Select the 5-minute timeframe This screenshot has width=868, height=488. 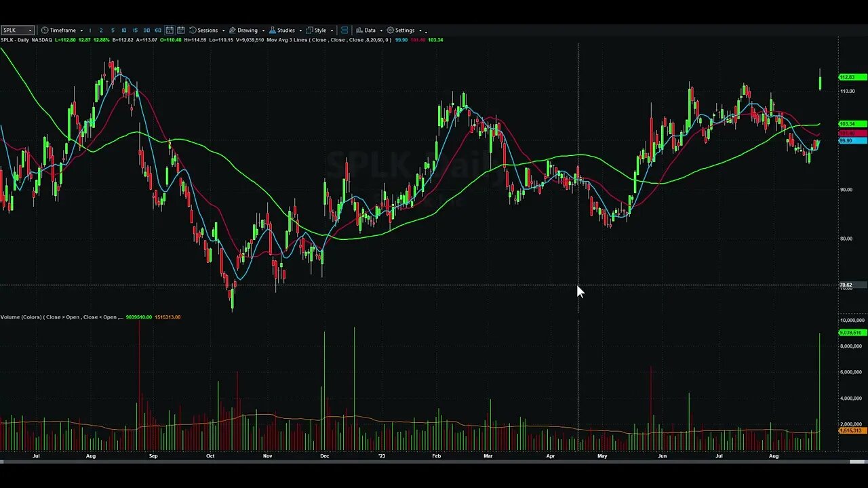(113, 30)
